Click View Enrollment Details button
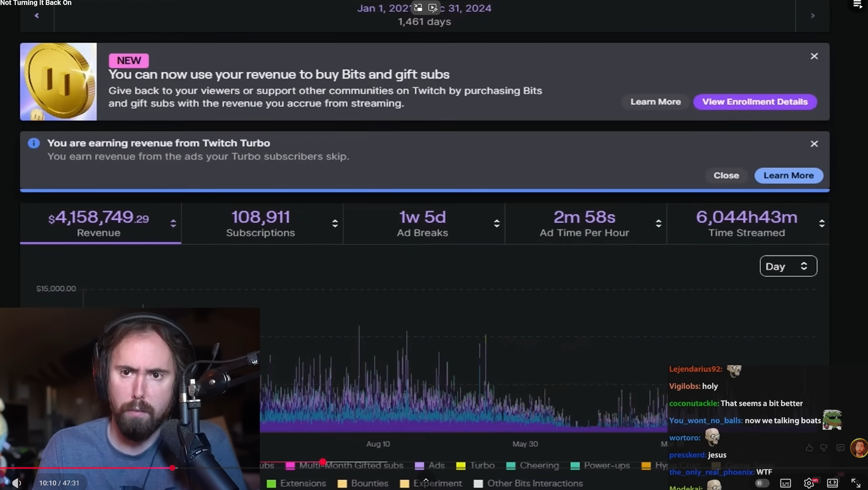Screen dimensions: 868x490 [x=755, y=102]
